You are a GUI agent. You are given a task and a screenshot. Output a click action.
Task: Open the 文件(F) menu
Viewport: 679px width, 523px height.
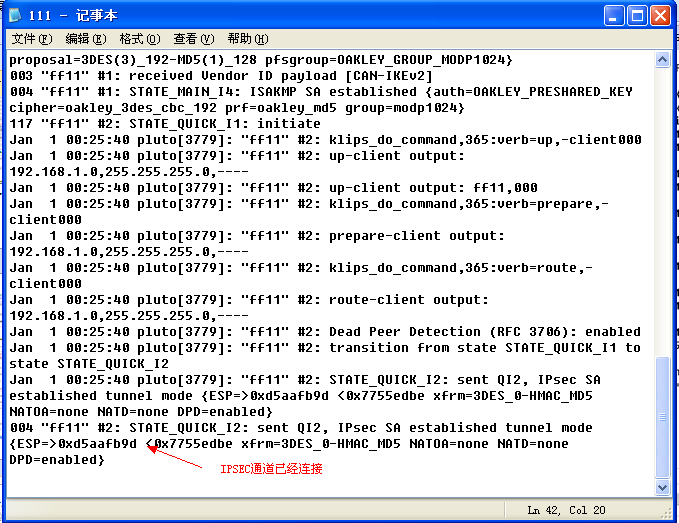pos(31,39)
